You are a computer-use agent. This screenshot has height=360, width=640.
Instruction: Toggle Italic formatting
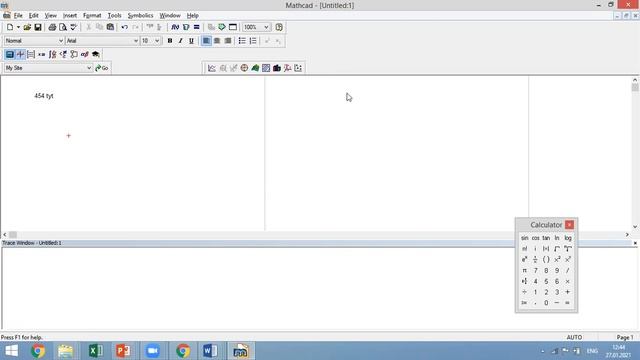(x=180, y=41)
